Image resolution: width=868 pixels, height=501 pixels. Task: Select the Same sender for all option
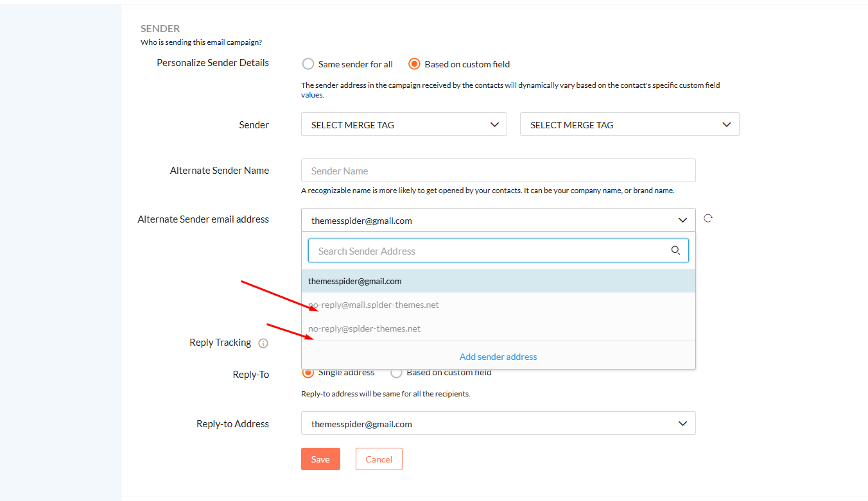[x=308, y=64]
